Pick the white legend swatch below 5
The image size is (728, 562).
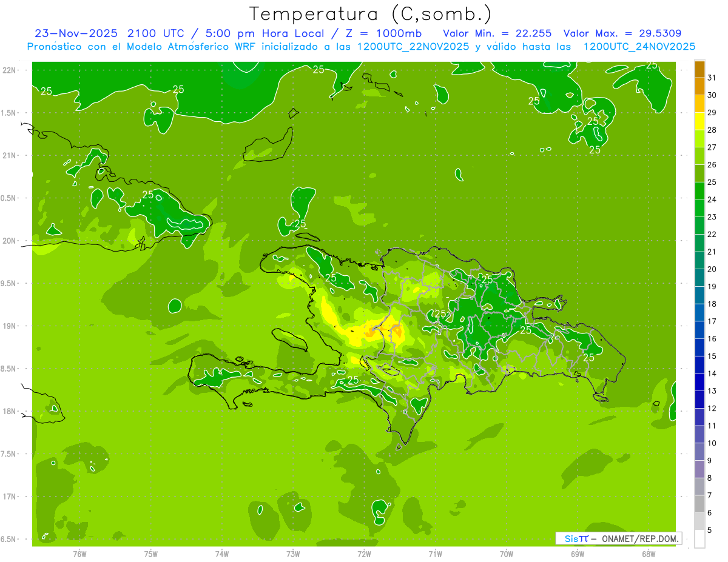coord(699,539)
